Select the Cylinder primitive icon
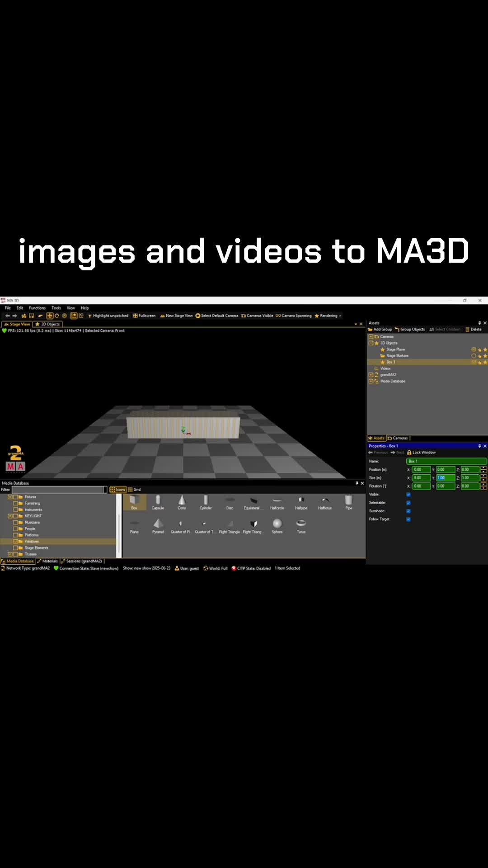Viewport: 488px width, 868px height. [206, 502]
